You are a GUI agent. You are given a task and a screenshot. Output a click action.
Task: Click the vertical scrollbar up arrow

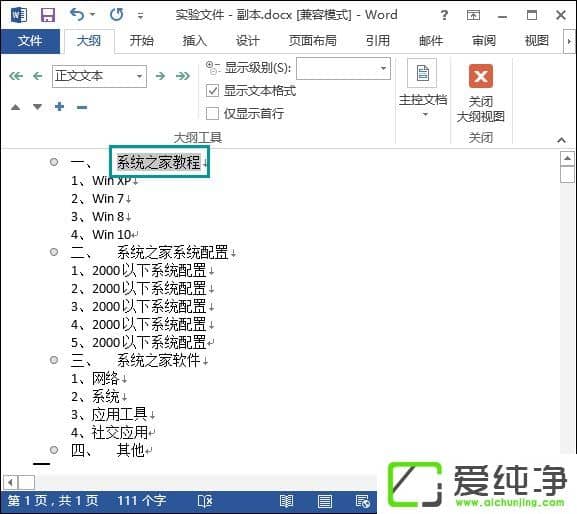coord(567,159)
